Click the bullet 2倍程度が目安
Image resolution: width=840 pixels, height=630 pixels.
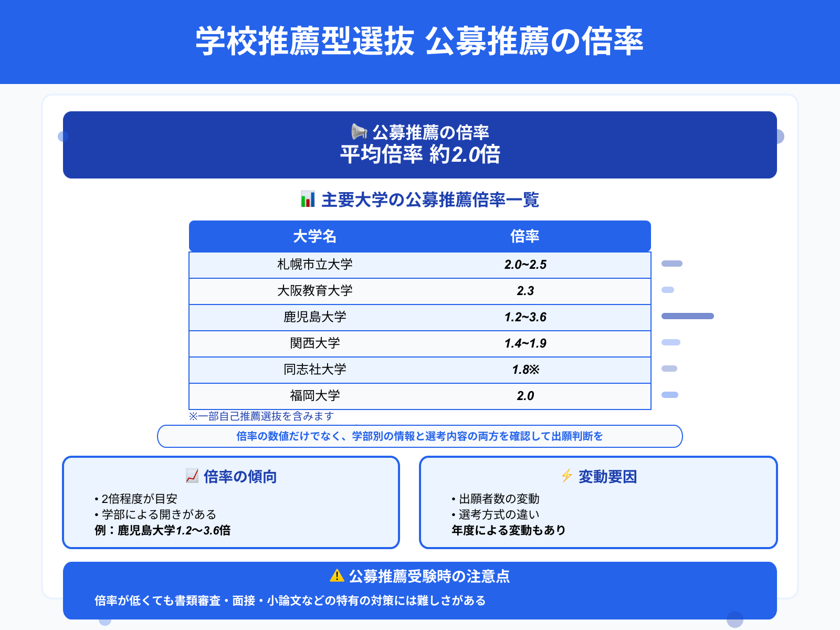(x=136, y=499)
